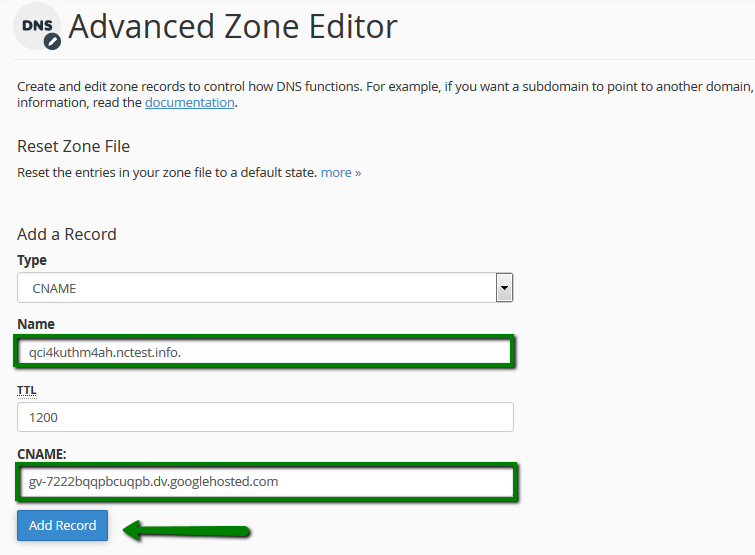Screen dimensions: 755x555
Task: Select the CNAME record type box
Action: [x=265, y=288]
